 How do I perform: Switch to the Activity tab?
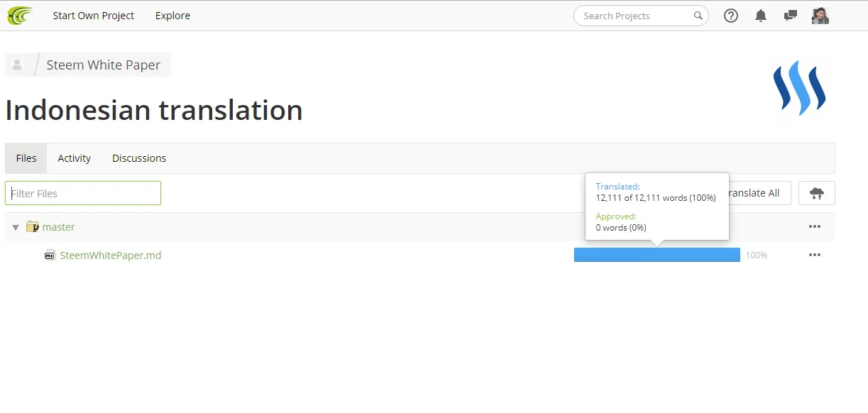click(x=75, y=158)
